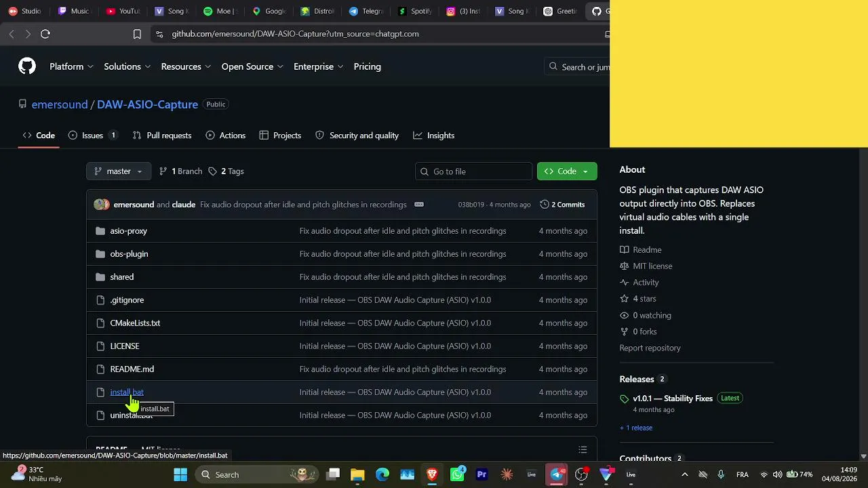This screenshot has width=868, height=488.
Task: Open the claude author link
Action: [x=184, y=205]
